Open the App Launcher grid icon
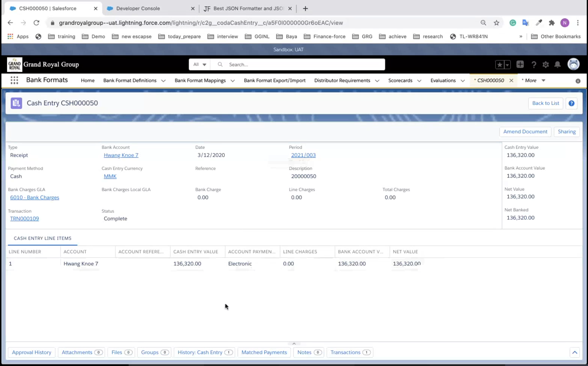This screenshot has width=588, height=366. pyautogui.click(x=14, y=80)
